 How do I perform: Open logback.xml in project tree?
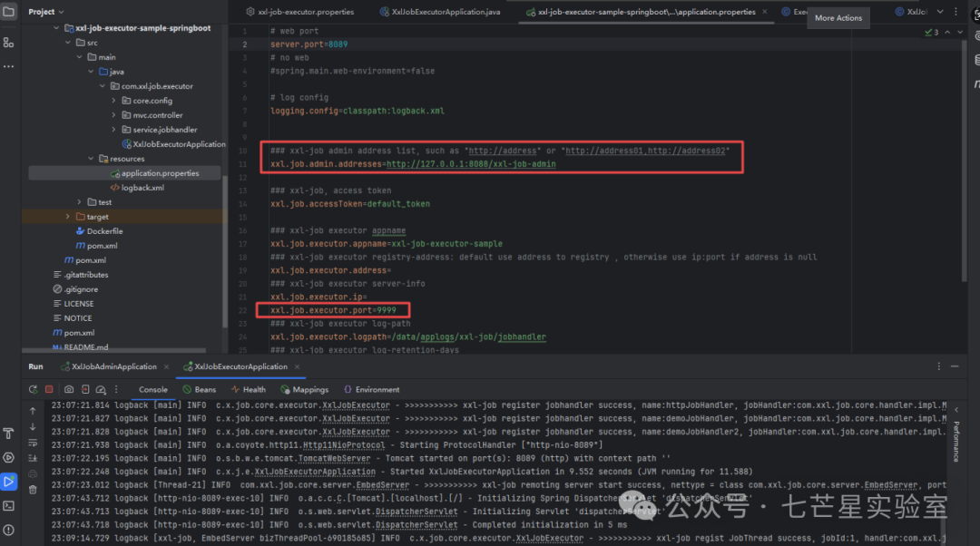137,188
